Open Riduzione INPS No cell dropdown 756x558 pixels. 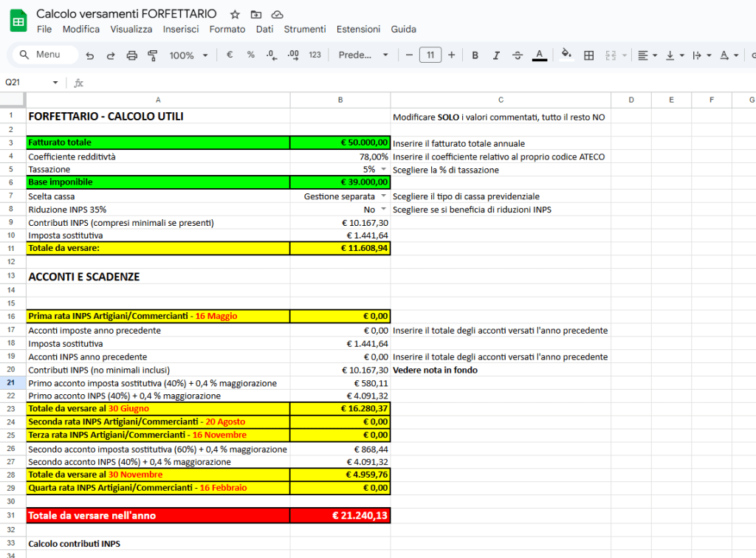[x=384, y=209]
